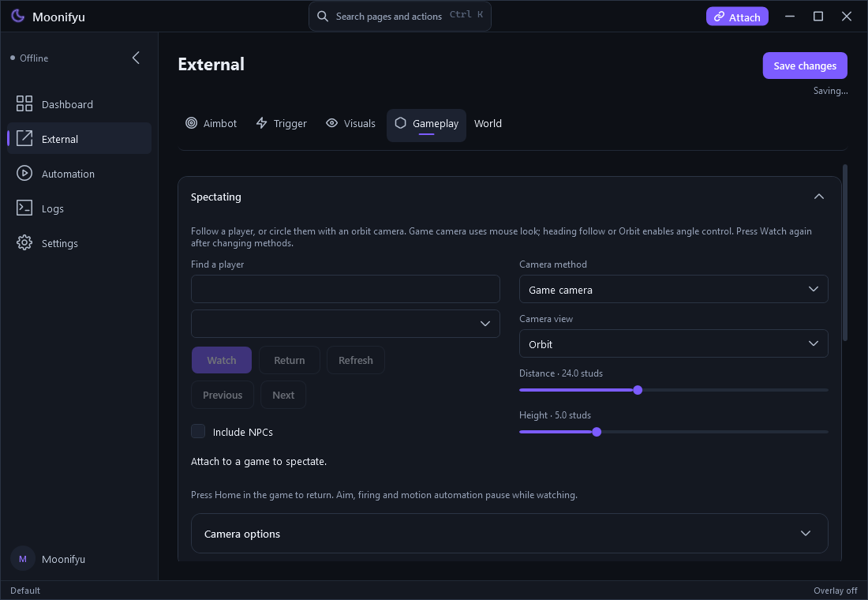Open Settings in the sidebar
Screen dimensions: 868x600
pos(79,243)
